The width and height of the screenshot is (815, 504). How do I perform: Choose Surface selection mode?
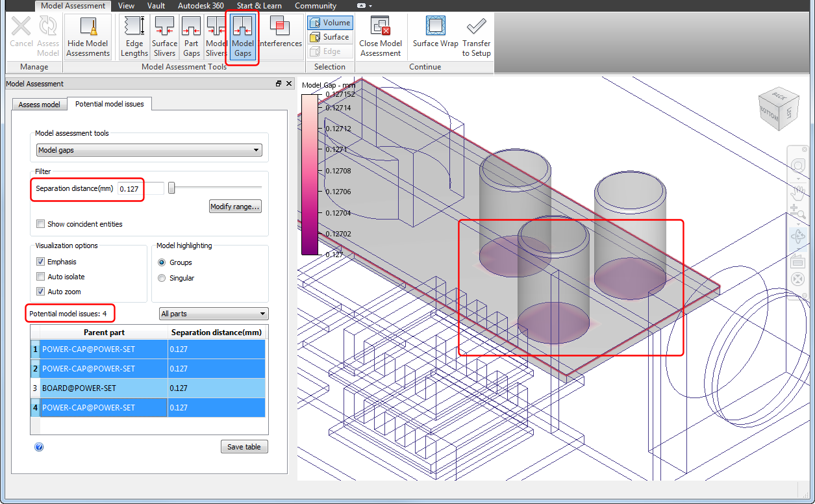pyautogui.click(x=330, y=37)
